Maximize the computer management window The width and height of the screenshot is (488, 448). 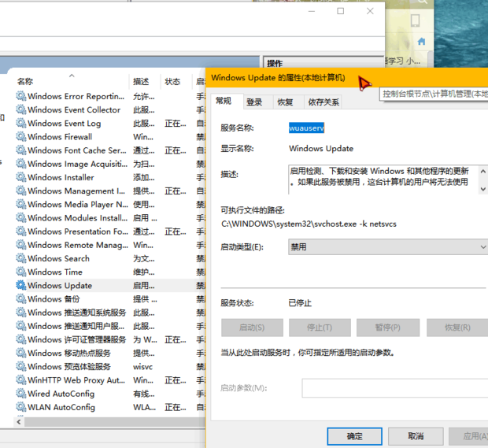[x=341, y=11]
